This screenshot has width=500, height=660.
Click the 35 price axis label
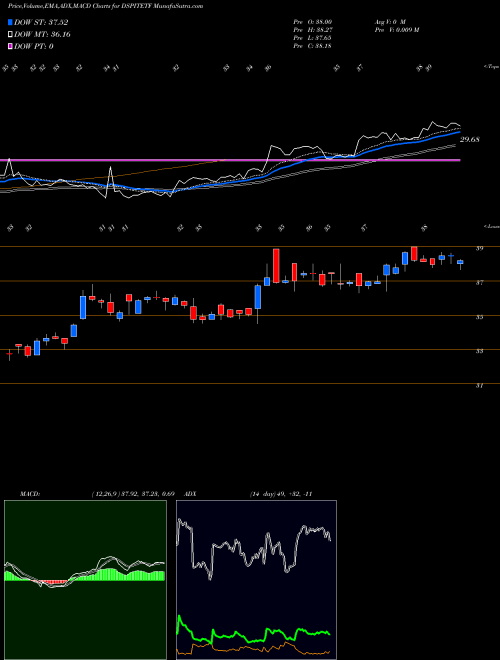479,317
